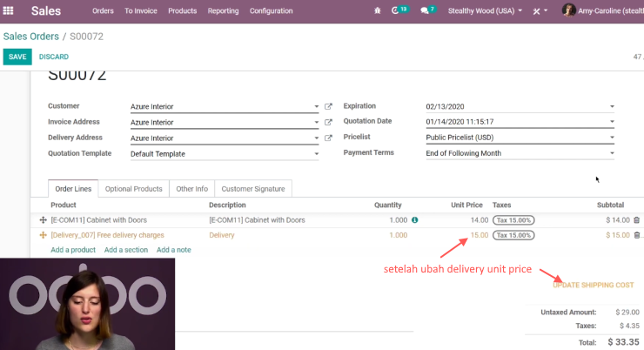Switch to the Order Lines tab
The height and width of the screenshot is (350, 644).
[73, 189]
